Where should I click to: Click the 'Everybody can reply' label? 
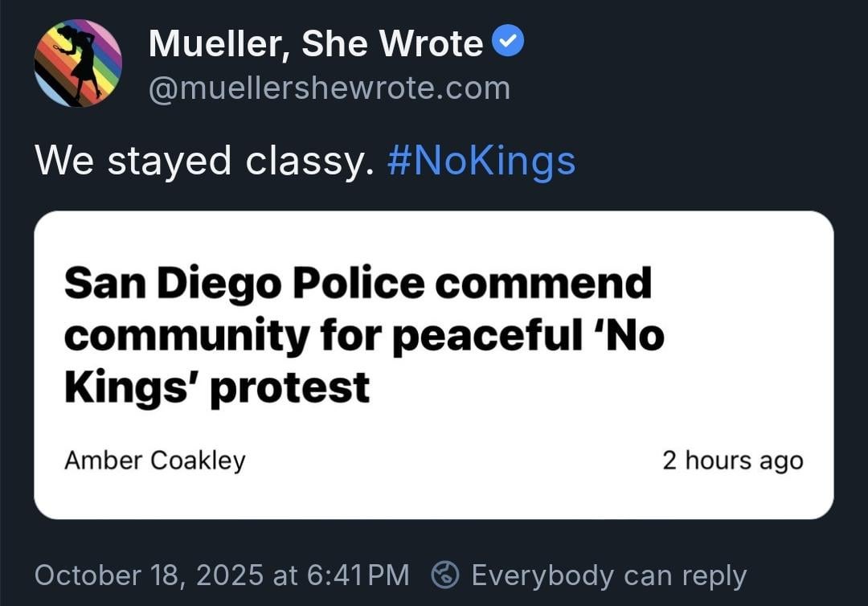click(608, 575)
